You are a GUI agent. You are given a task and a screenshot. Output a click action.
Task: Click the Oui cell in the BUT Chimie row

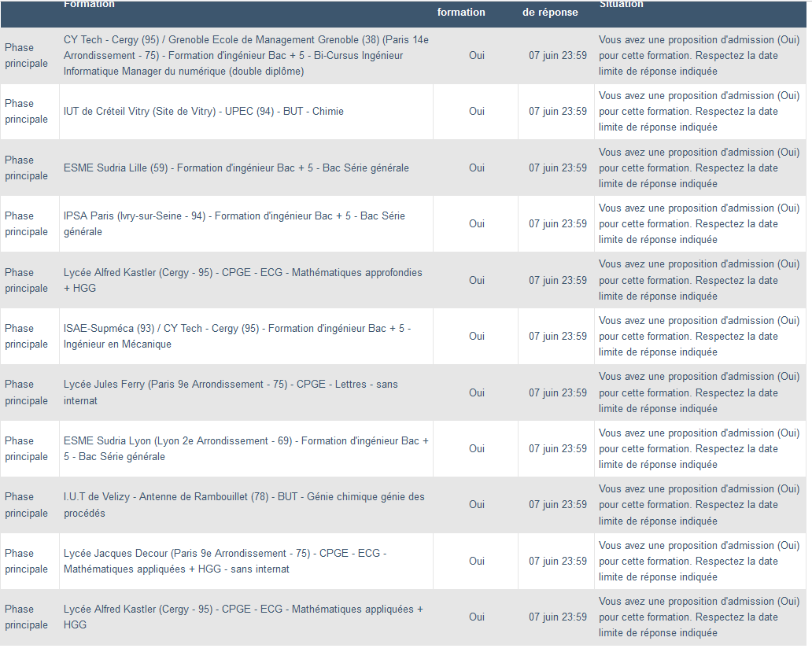click(x=477, y=111)
